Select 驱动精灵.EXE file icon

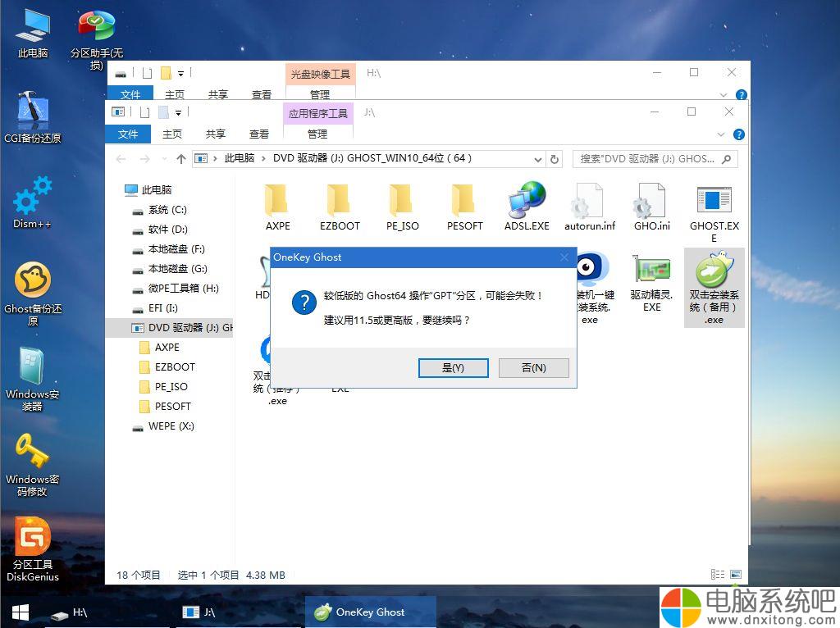[651, 283]
